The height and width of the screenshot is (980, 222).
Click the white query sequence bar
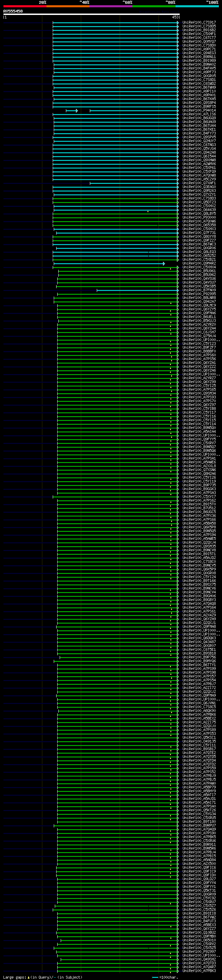point(92,15)
